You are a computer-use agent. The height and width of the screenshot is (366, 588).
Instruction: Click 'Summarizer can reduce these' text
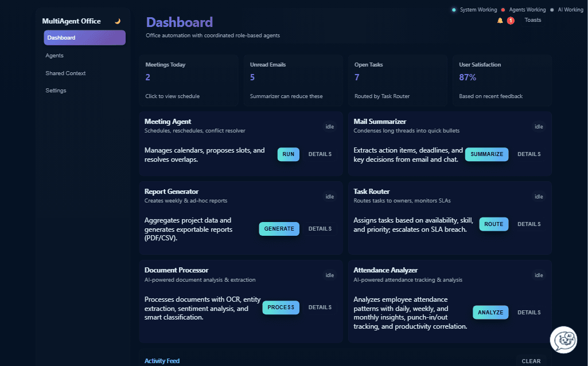pos(286,96)
